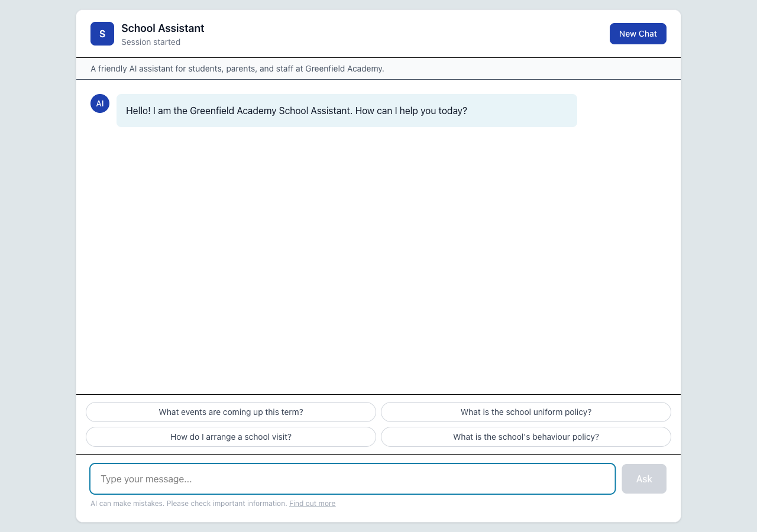Click the blue S School Assistant logo

102,34
